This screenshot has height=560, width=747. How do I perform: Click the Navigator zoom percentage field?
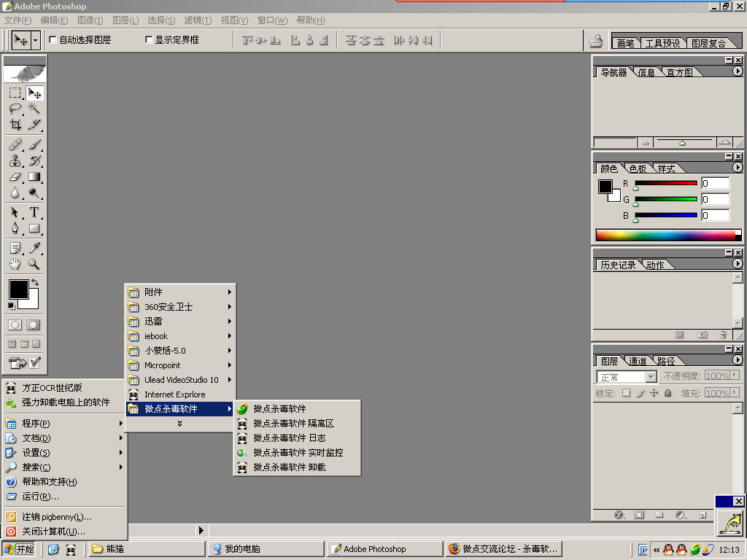(x=615, y=142)
